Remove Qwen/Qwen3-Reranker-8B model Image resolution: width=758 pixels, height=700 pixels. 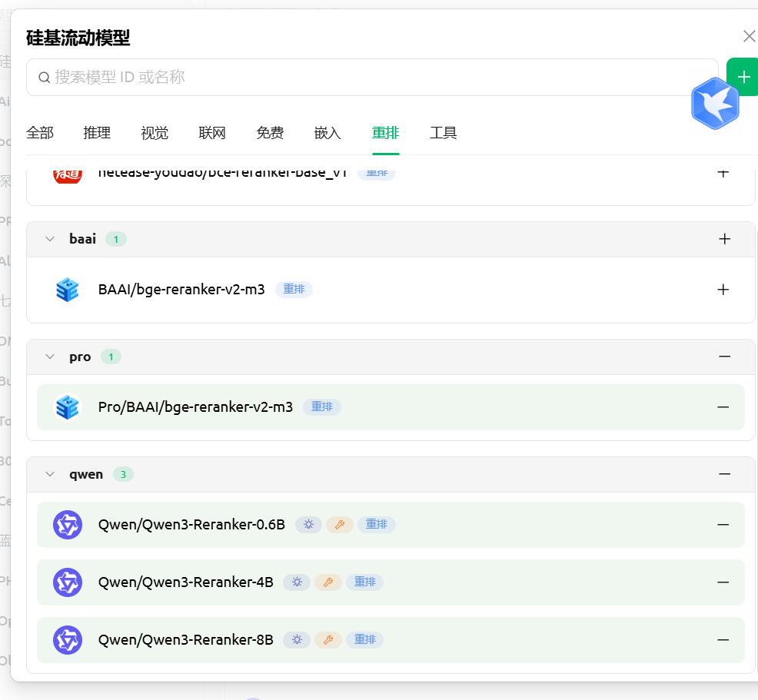(723, 639)
